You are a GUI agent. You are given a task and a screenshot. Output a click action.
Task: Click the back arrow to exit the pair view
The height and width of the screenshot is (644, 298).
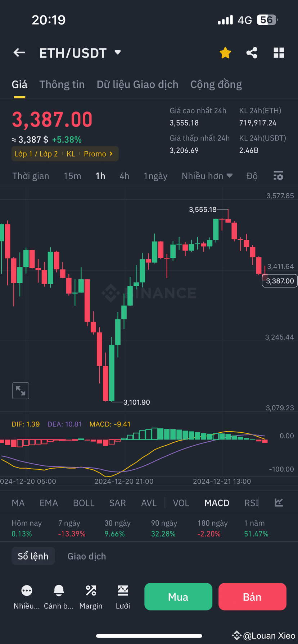(x=19, y=52)
